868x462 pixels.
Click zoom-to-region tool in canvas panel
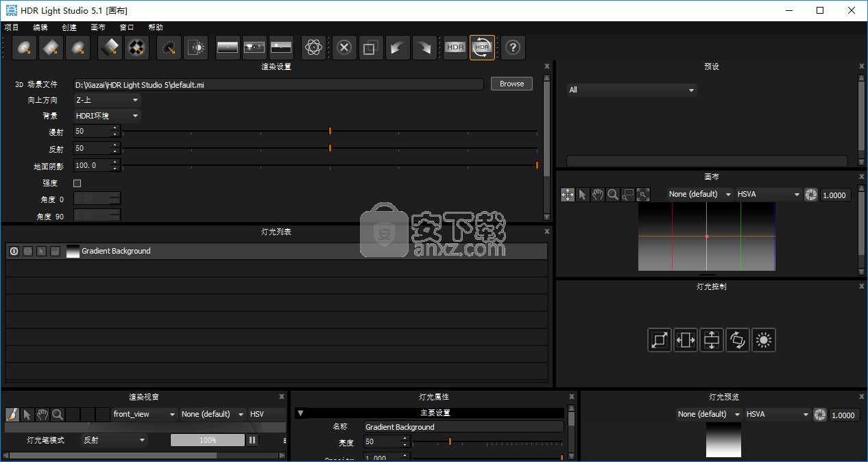[628, 195]
